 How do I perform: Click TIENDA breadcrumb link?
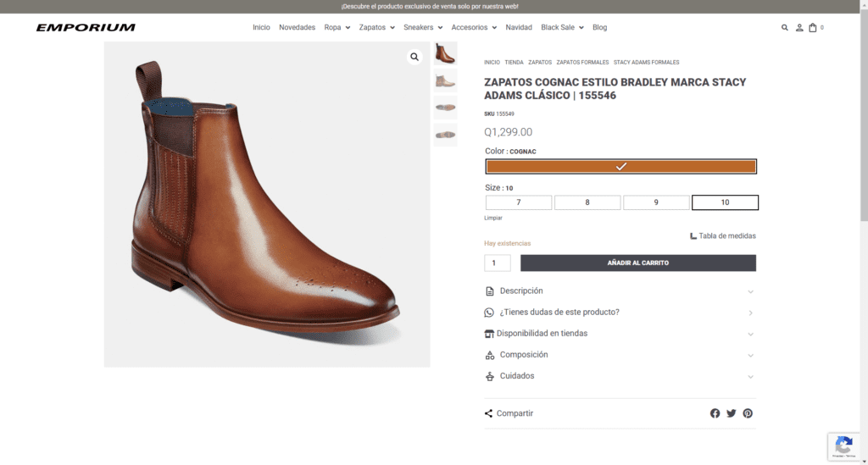tap(514, 63)
